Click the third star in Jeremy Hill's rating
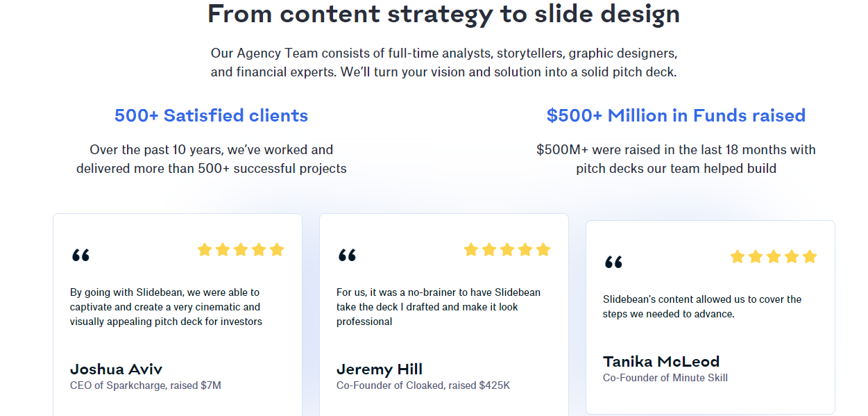Image resolution: width=868 pixels, height=416 pixels. coord(507,249)
